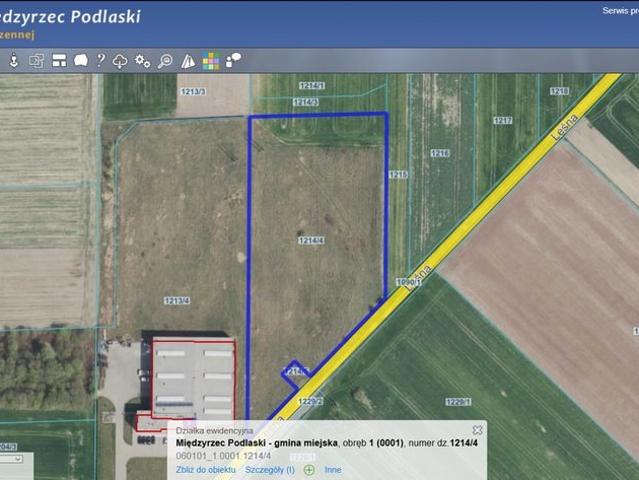The image size is (639, 480).
Task: Click the anchor icon in the toolbar
Action: (14, 61)
